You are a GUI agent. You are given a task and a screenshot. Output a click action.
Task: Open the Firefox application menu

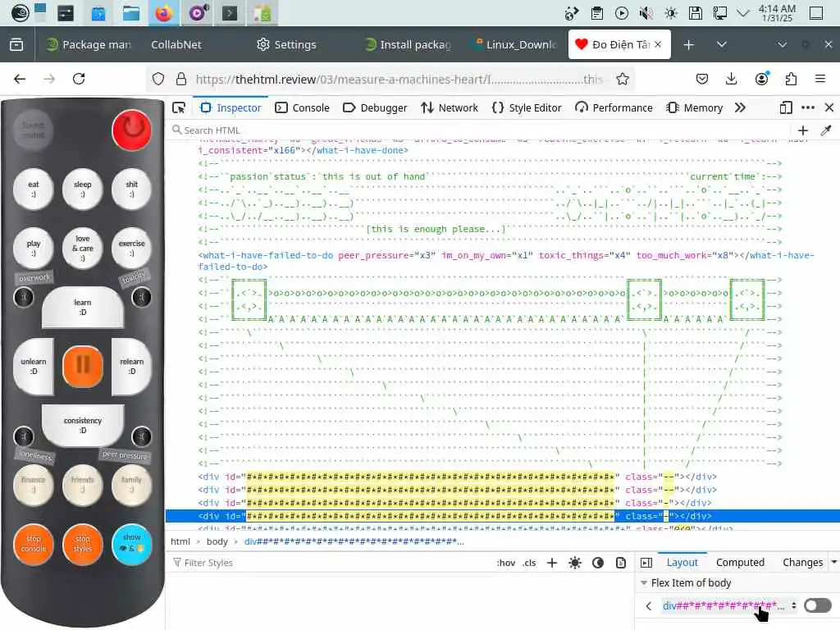pyautogui.click(x=820, y=80)
